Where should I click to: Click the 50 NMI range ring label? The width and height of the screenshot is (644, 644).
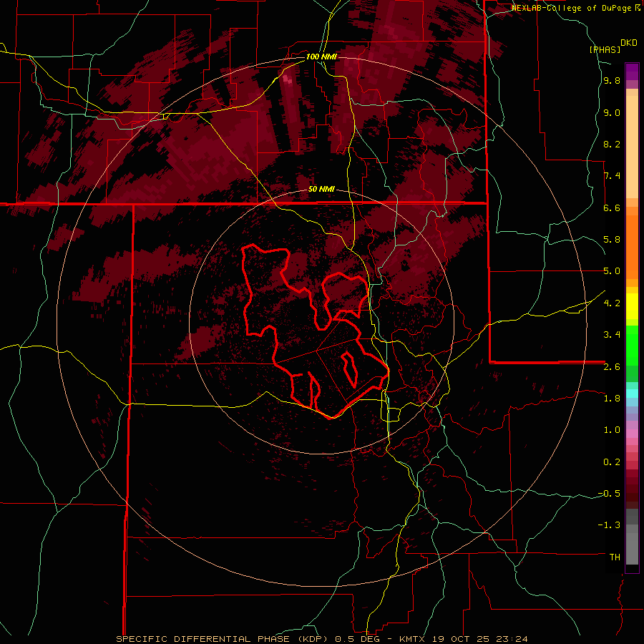pyautogui.click(x=321, y=189)
